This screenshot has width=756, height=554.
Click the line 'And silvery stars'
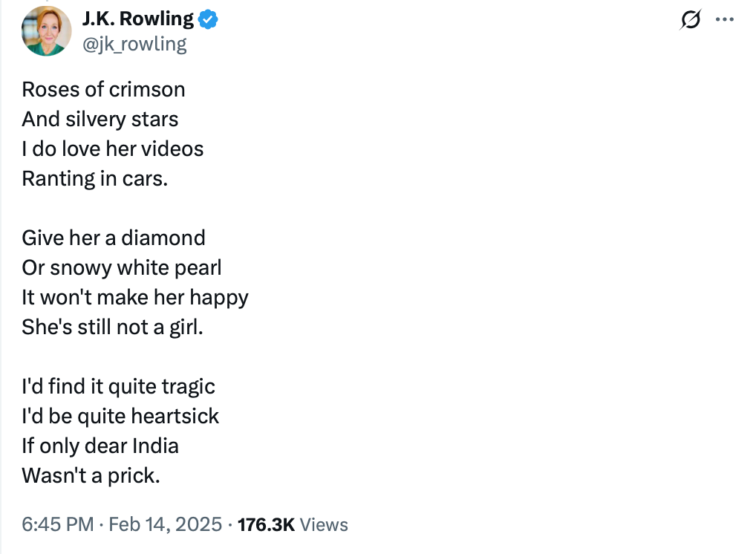point(100,119)
